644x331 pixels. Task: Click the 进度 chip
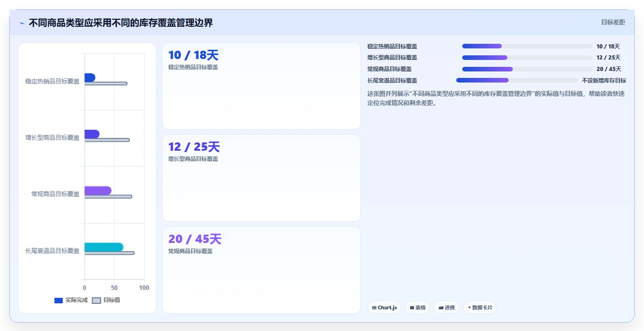coord(447,307)
